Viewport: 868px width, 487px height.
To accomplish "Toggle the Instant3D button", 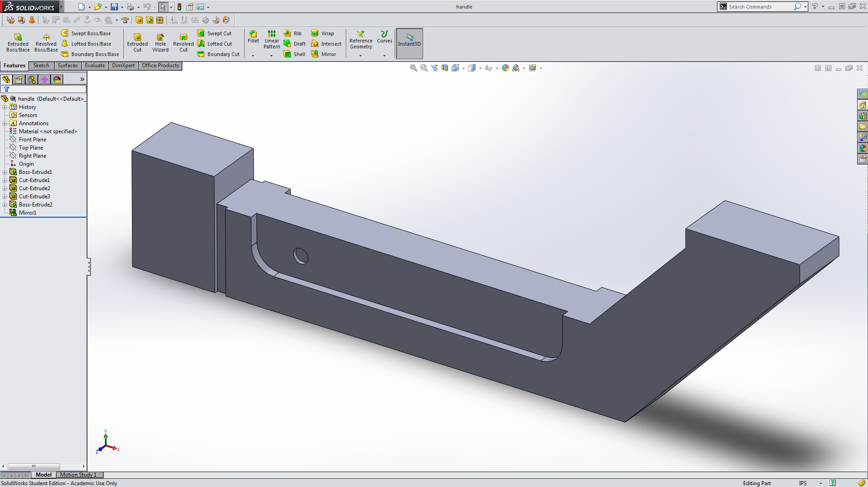I will (409, 43).
